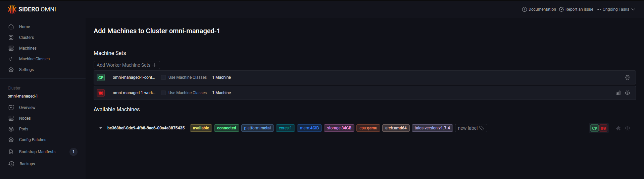Go to Machine Classes in sidebar
The height and width of the screenshot is (179, 644).
coord(34,59)
